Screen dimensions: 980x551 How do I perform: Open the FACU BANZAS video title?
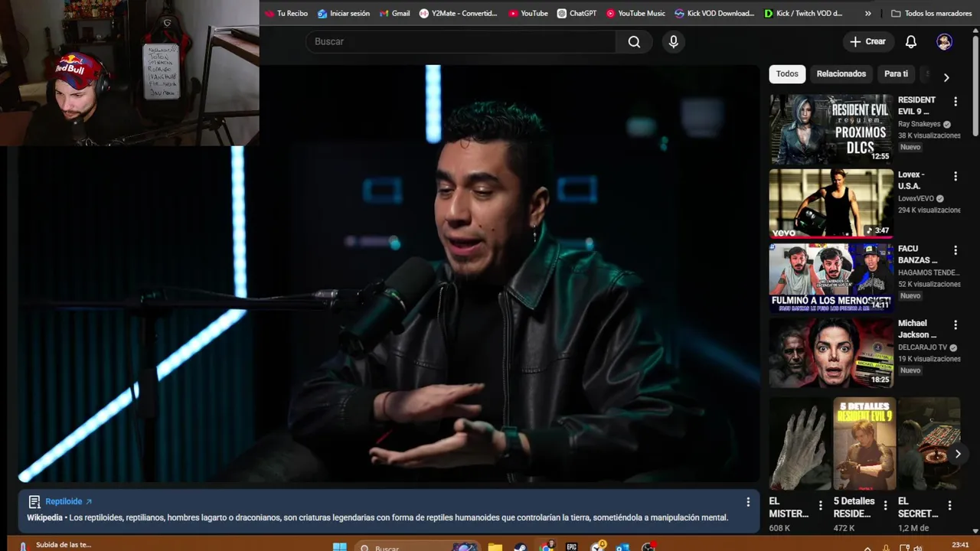[x=917, y=254]
